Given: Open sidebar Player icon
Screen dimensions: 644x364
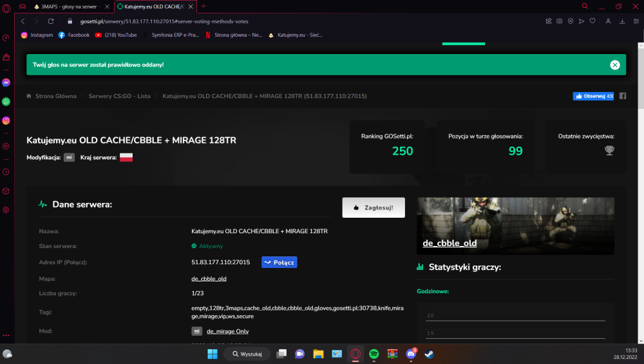Looking at the screenshot, I should (x=6, y=146).
